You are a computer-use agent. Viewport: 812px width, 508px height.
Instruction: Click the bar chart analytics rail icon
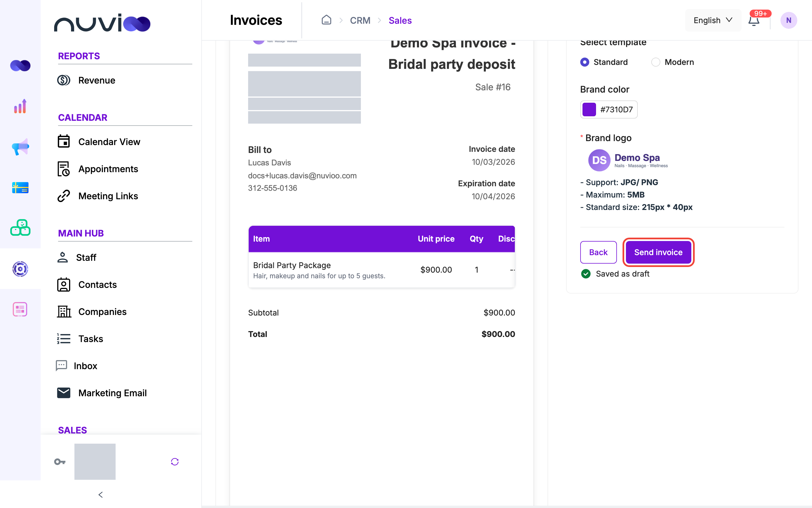tap(20, 106)
